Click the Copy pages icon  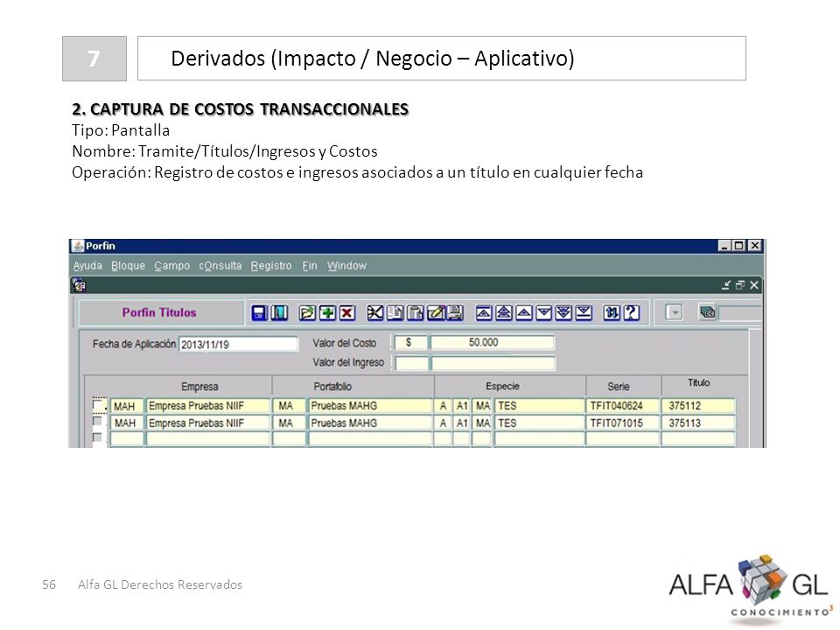point(395,313)
